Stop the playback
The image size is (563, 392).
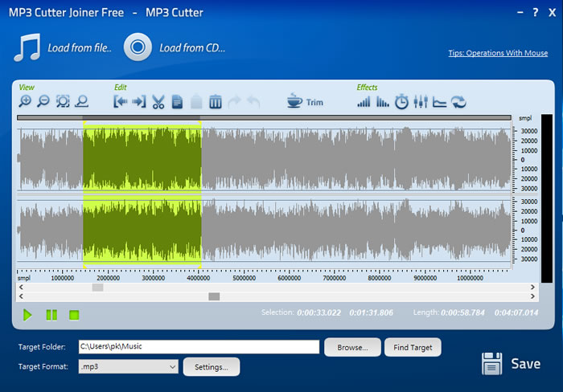tap(74, 315)
